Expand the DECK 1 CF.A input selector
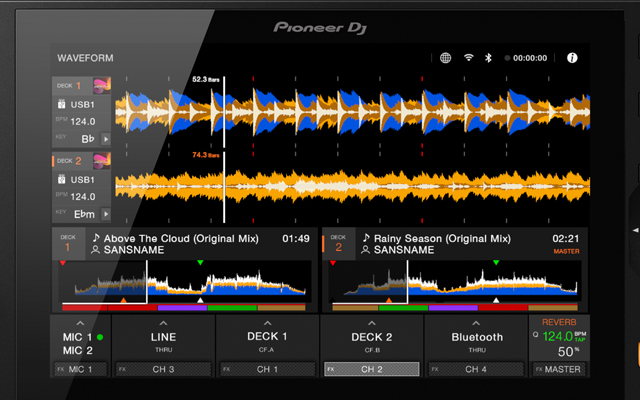640x400 pixels. (x=267, y=323)
